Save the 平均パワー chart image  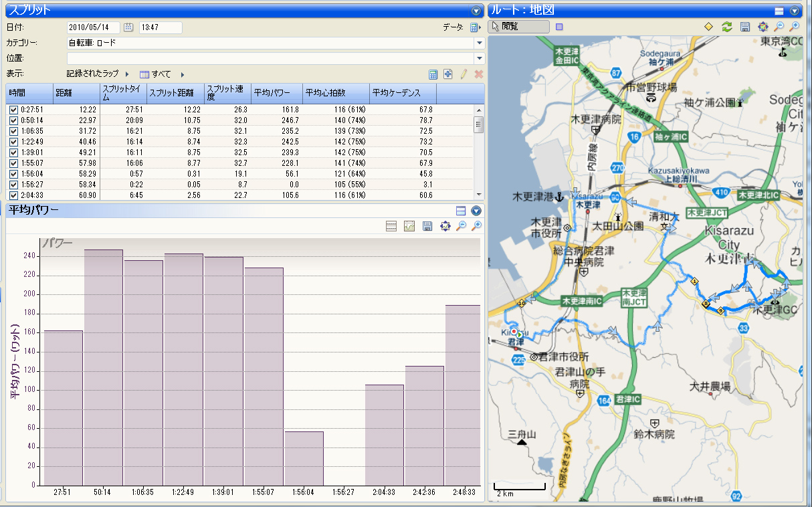coord(427,227)
